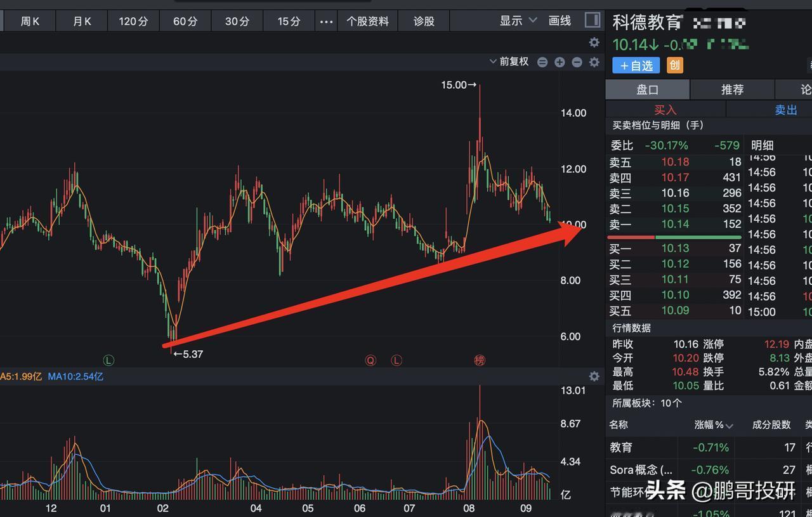Open the 诊股 tab

pos(424,22)
